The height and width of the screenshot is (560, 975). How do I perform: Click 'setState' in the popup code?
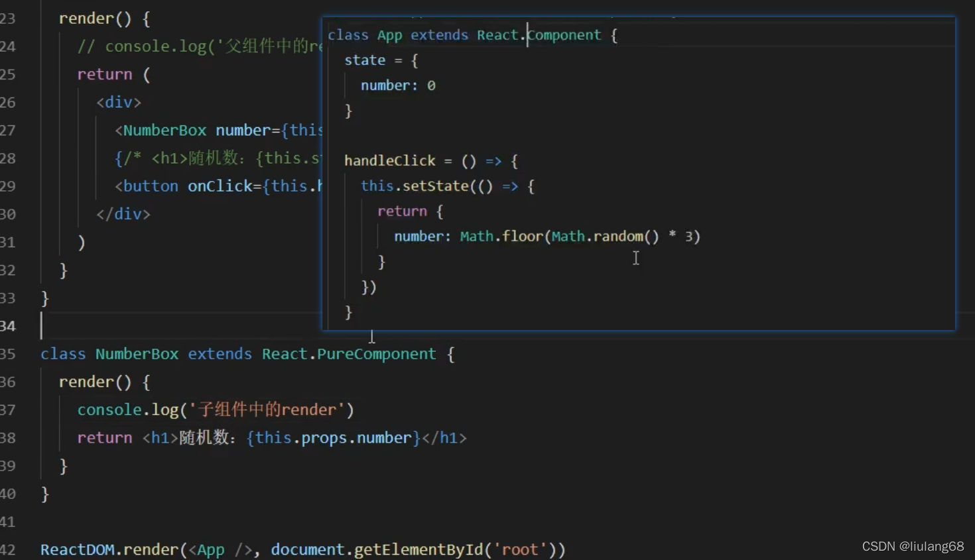pyautogui.click(x=436, y=186)
